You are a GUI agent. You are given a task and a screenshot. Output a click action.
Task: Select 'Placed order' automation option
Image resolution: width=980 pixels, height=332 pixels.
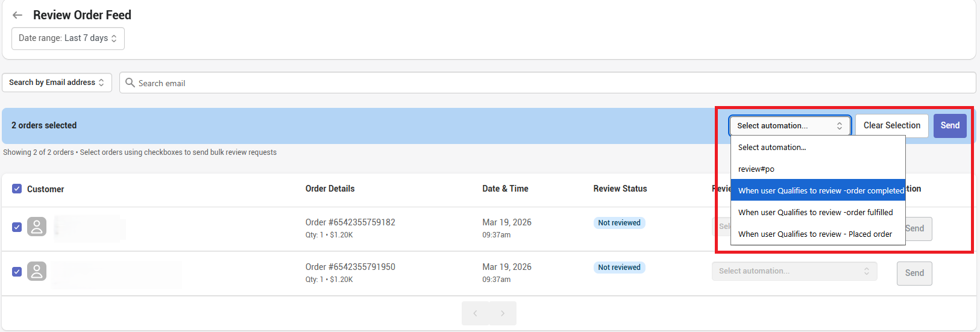(x=818, y=234)
